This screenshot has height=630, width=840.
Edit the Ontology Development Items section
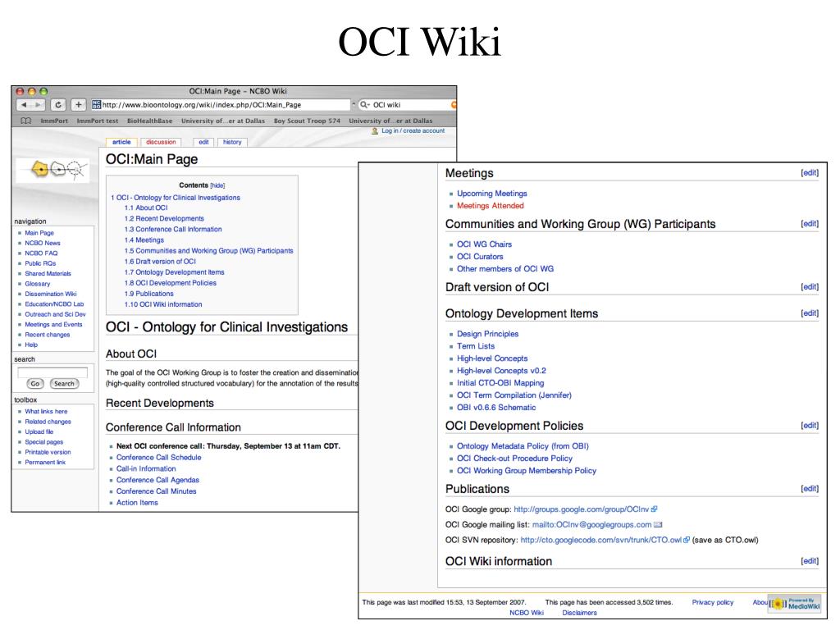click(810, 313)
